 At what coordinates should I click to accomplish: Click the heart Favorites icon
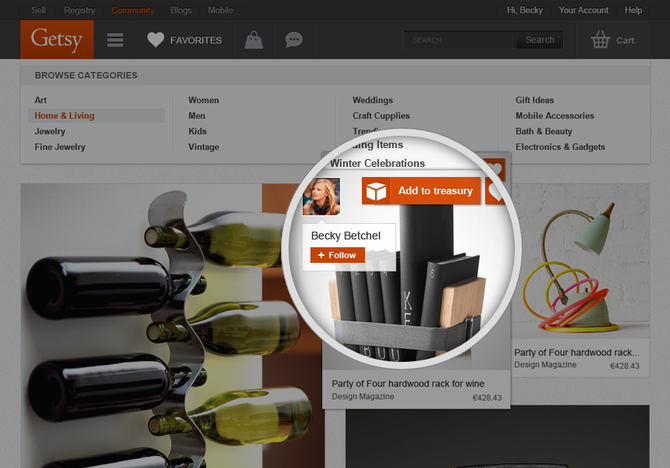156,40
